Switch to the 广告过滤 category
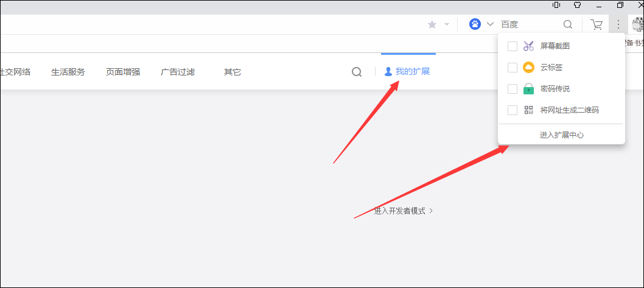 click(x=177, y=72)
